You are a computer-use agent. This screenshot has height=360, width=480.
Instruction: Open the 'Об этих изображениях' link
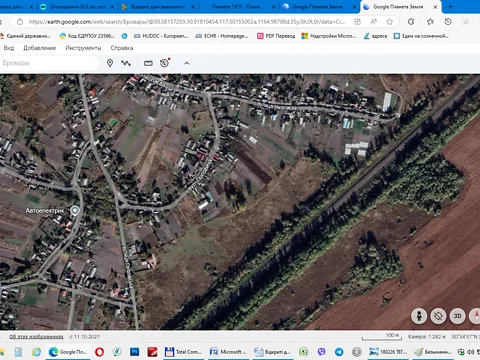pyautogui.click(x=36, y=337)
